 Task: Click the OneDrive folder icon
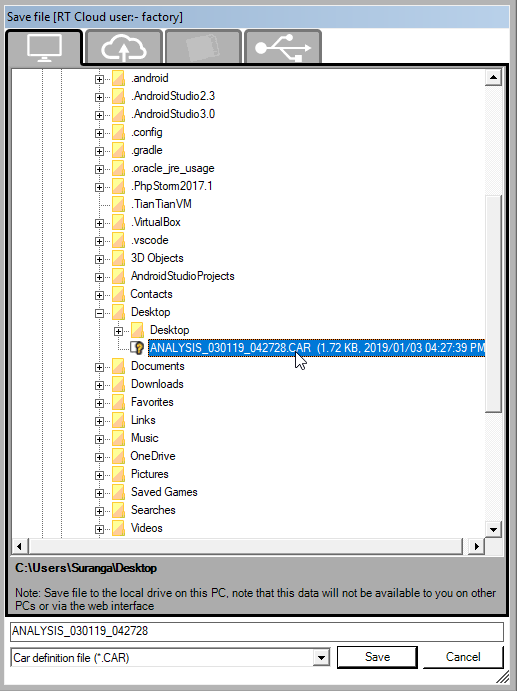[x=118, y=456]
